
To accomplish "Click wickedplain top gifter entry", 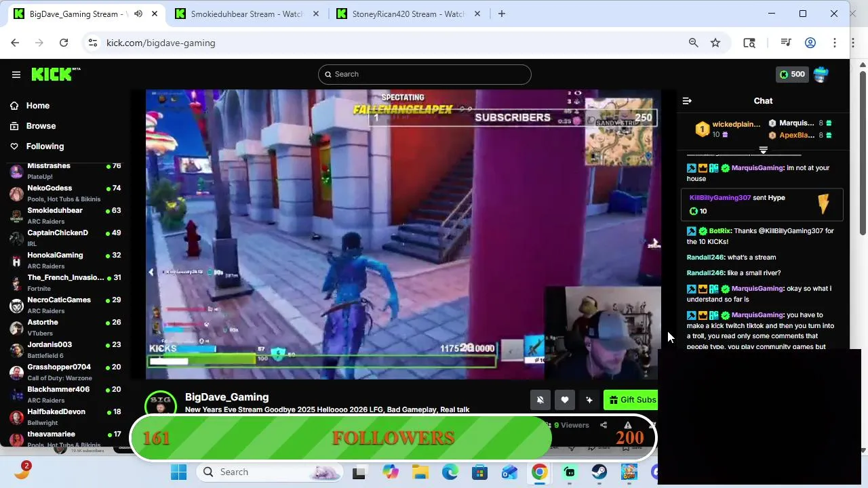I will pyautogui.click(x=728, y=129).
